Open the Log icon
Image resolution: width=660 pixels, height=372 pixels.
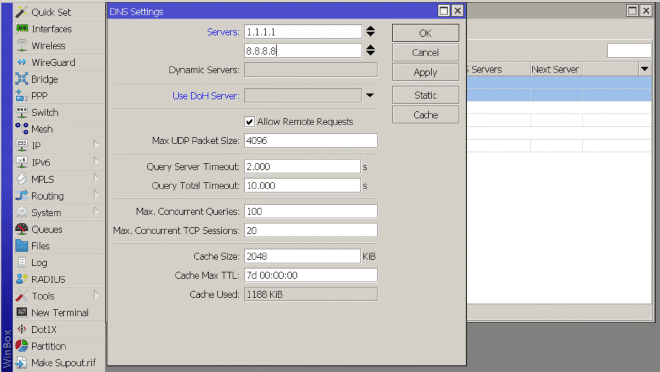pyautogui.click(x=21, y=262)
